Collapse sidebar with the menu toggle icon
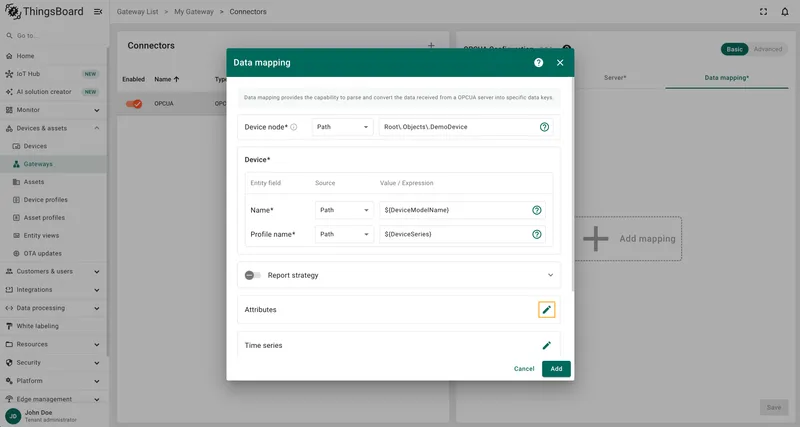800x427 pixels. [x=98, y=12]
